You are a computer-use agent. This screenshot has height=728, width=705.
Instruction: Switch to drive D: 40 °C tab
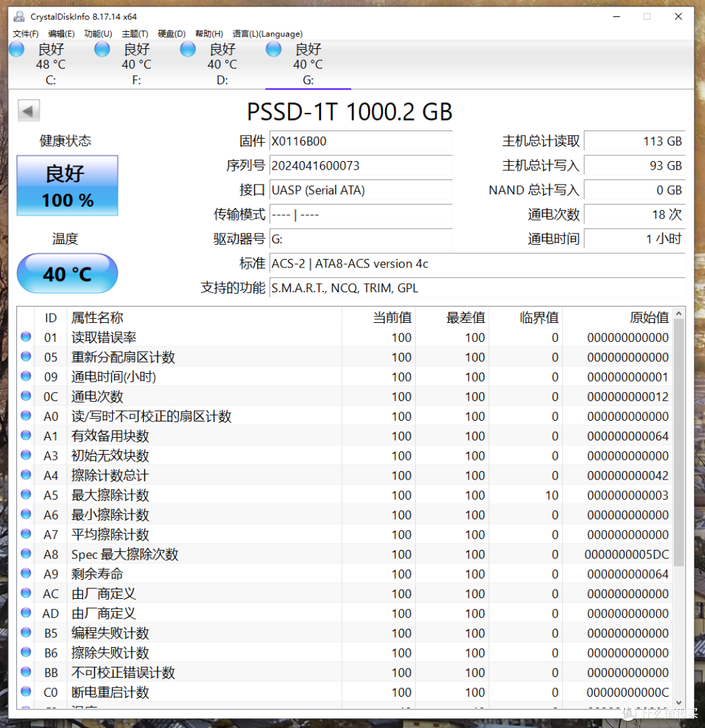tap(222, 64)
